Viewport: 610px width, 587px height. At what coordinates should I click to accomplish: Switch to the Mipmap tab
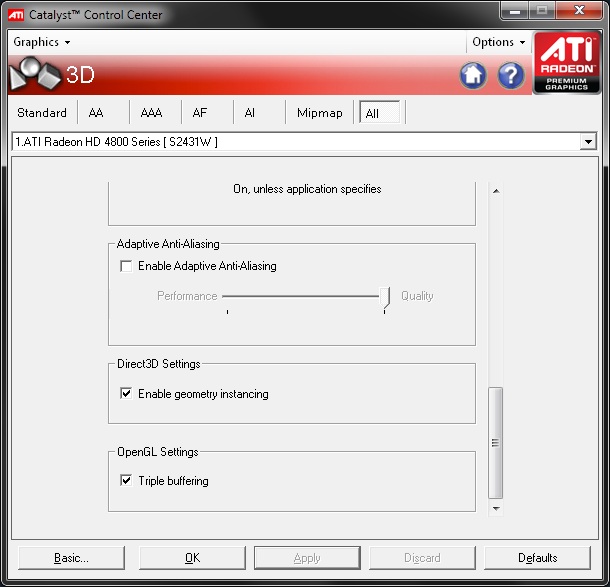click(320, 113)
